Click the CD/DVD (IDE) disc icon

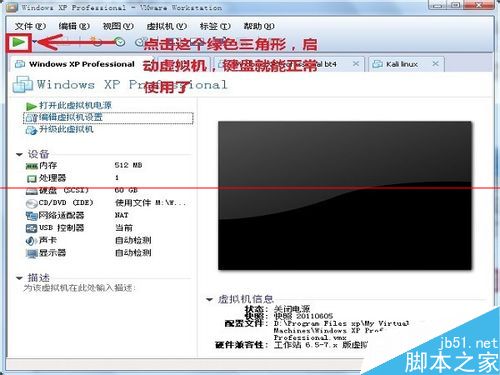(32, 204)
